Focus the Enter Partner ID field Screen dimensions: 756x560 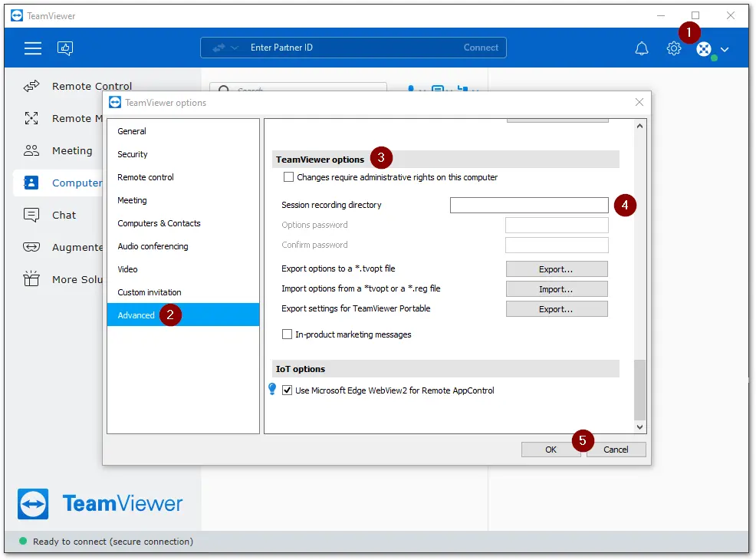coord(352,48)
